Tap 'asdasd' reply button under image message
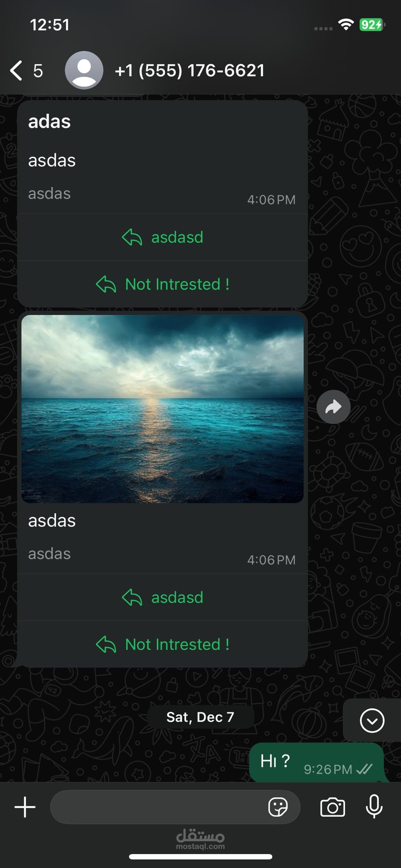 point(162,598)
